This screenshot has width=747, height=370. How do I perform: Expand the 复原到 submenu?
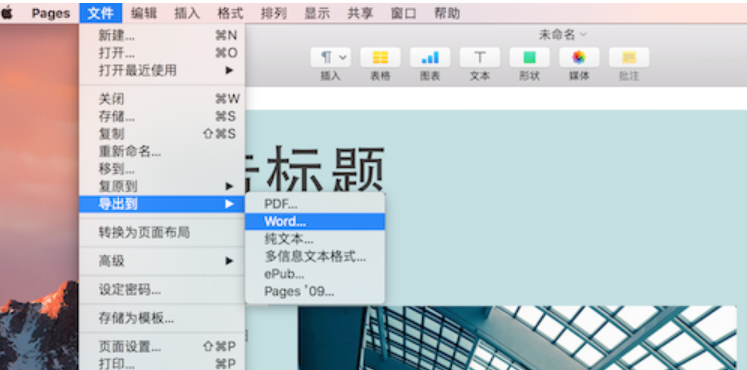162,187
